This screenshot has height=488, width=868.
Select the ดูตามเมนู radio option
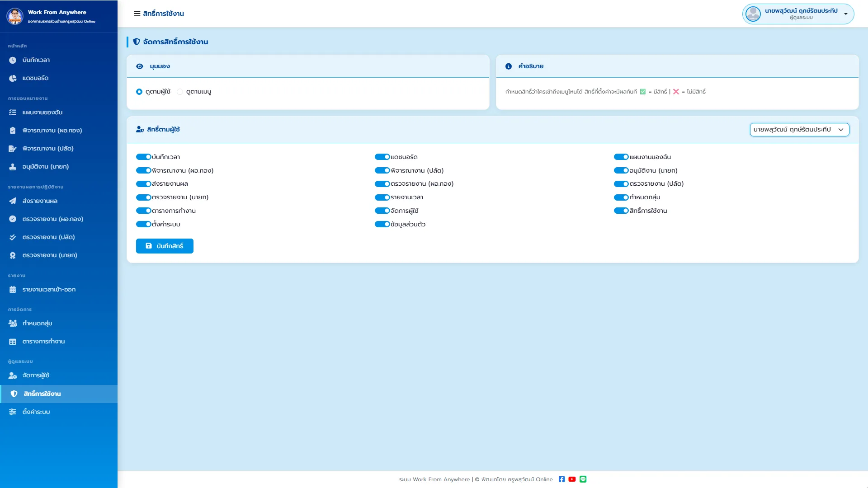(x=180, y=92)
